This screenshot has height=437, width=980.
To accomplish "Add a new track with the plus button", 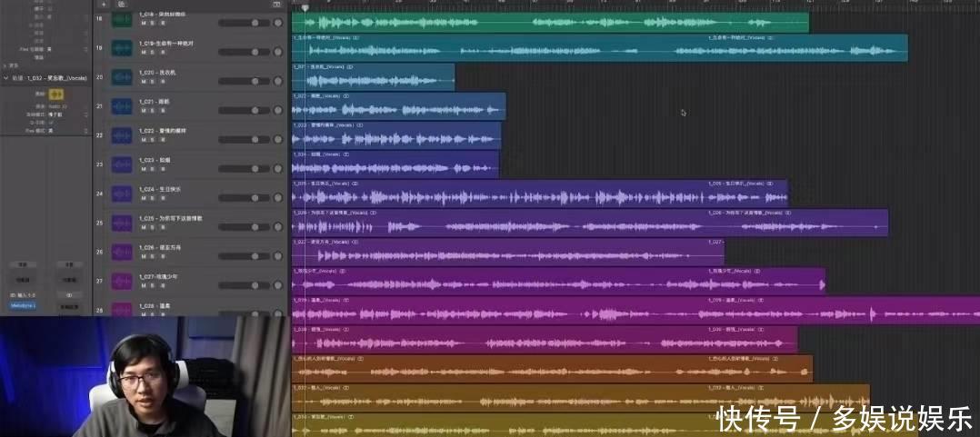I will point(104,5).
